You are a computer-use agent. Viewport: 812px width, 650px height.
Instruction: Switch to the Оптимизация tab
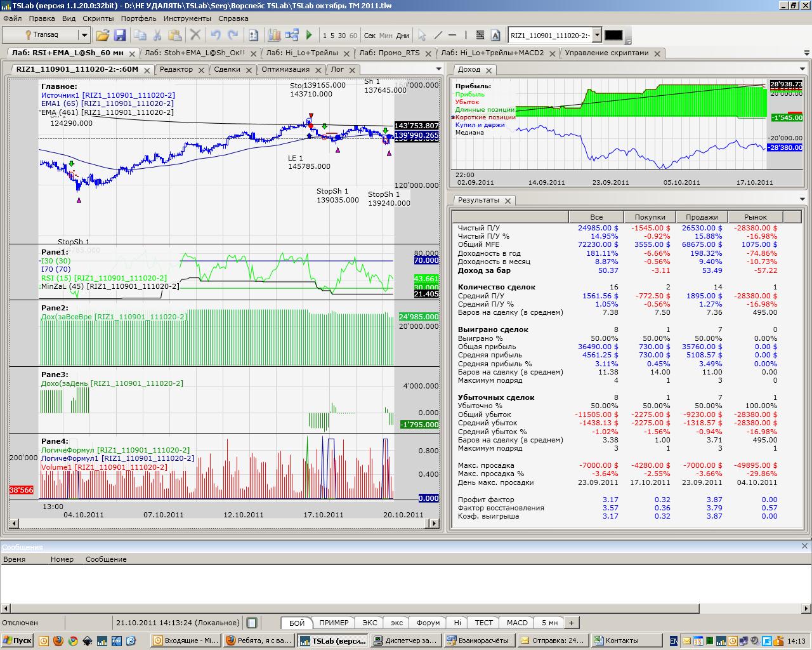(285, 69)
